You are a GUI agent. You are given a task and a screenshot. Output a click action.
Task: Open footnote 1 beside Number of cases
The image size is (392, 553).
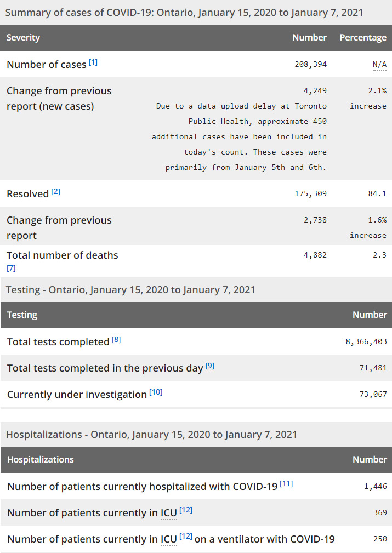[93, 62]
